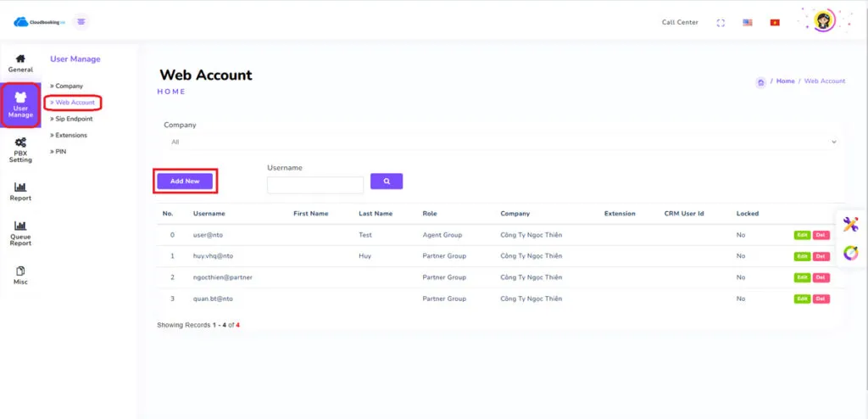Open the General sidebar section

point(20,64)
